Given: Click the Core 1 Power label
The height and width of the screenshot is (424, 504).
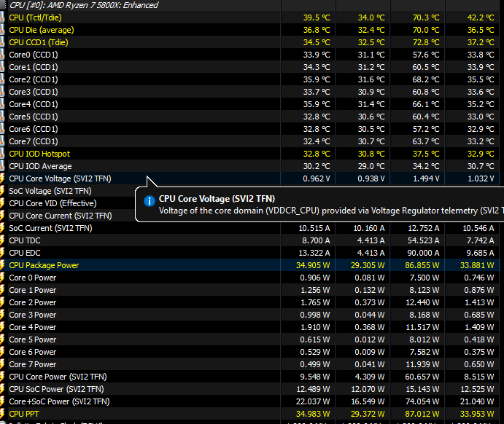Looking at the screenshot, I should 33,290.
